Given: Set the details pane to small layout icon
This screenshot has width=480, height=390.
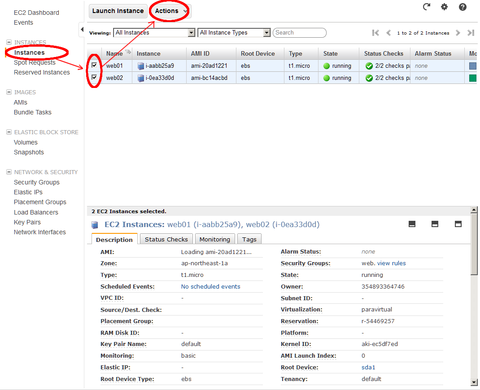Looking at the screenshot, I should tap(412, 224).
